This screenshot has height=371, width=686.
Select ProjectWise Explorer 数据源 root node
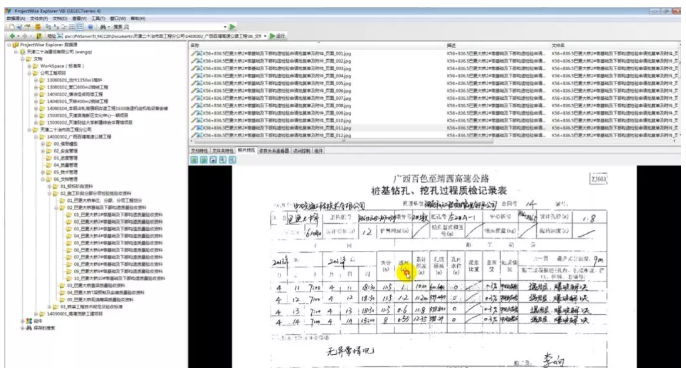49,45
